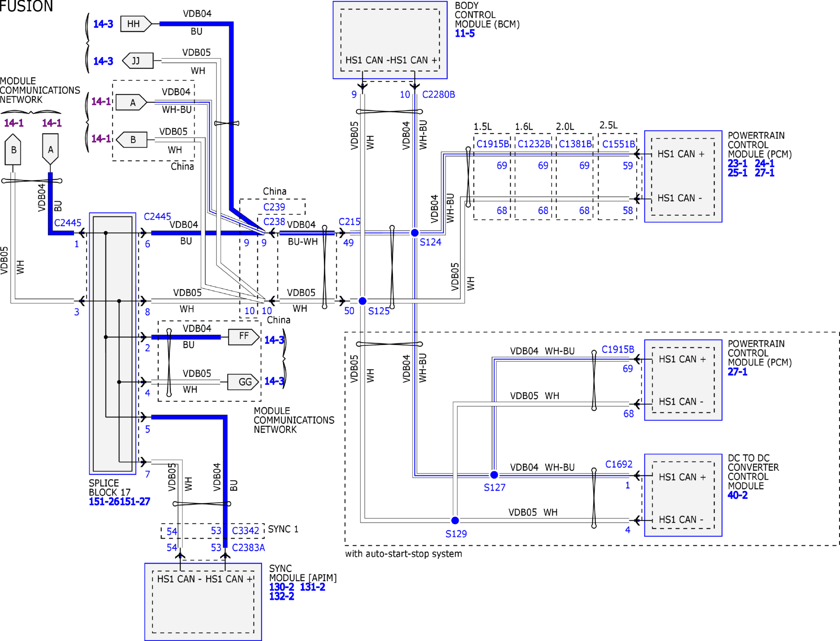Select the Splice Block 17 box
Screen dimensions: 840x641
click(112, 344)
